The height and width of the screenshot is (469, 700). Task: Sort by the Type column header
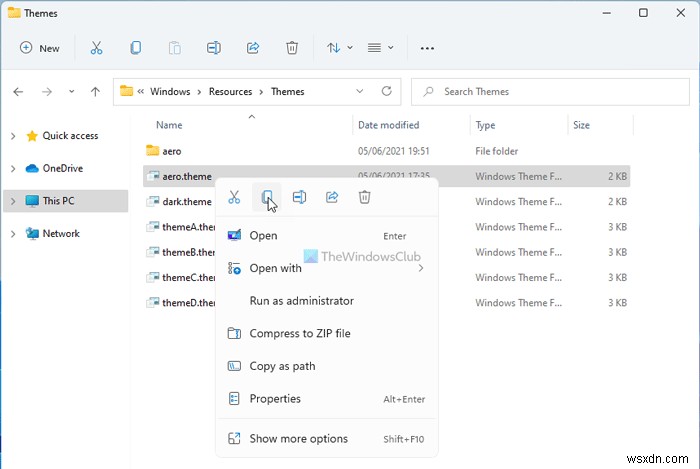click(485, 125)
